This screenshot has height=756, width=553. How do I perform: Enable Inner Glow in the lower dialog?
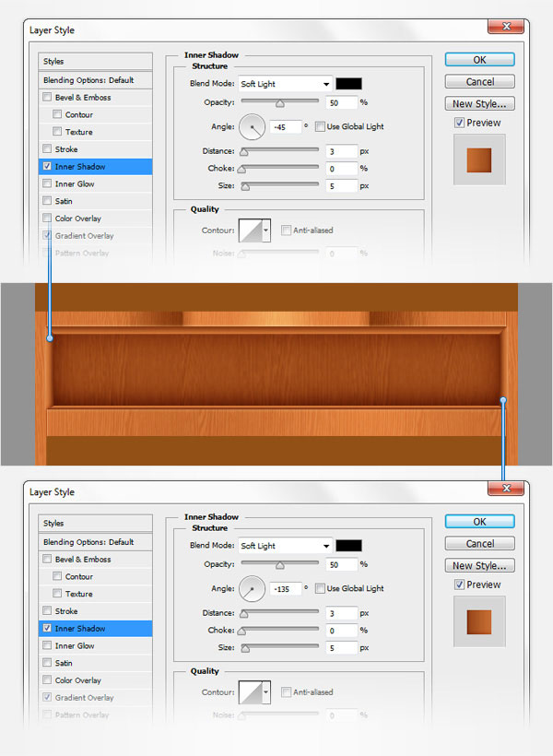47,645
